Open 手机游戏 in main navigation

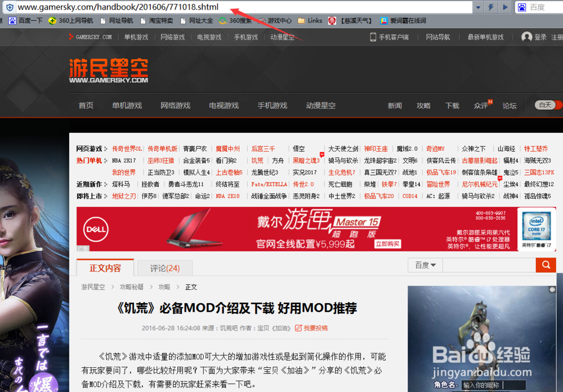tap(272, 105)
